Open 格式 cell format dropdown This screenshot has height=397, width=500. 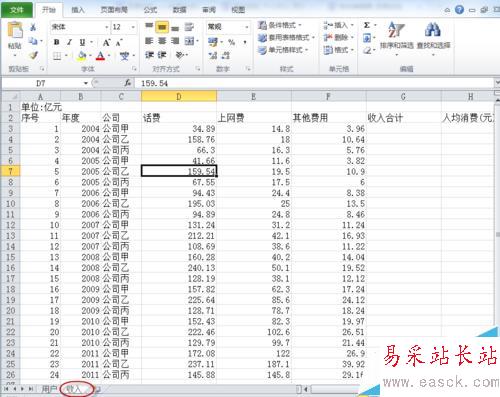click(338, 50)
